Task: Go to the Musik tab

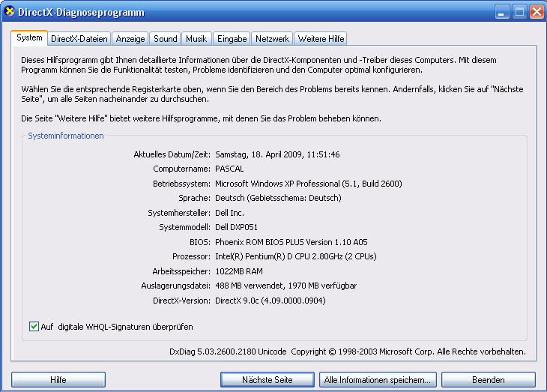Action: coord(196,39)
